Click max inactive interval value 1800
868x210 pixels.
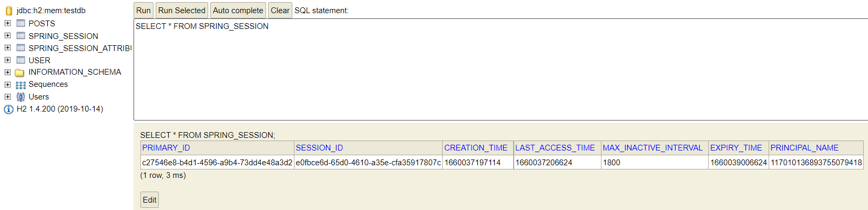click(655, 163)
